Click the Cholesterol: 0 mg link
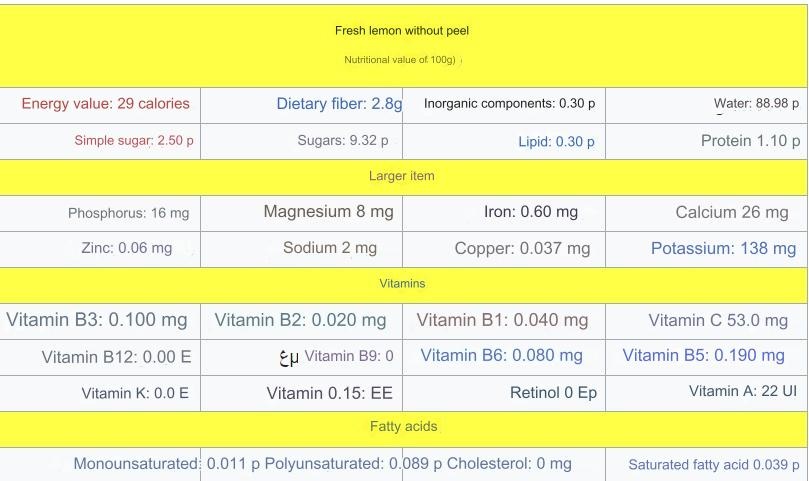Image resolution: width=809 pixels, height=481 pixels. pos(509,464)
